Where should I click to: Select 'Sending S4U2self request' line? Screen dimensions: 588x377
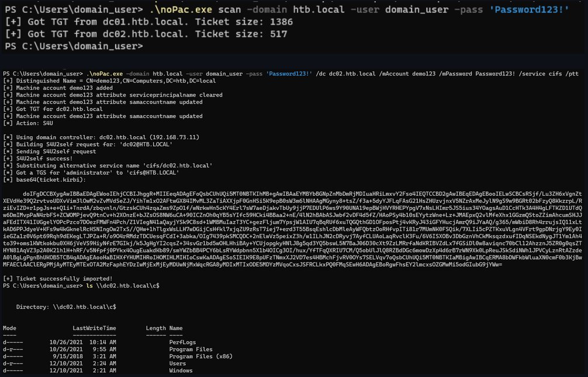pos(50,152)
